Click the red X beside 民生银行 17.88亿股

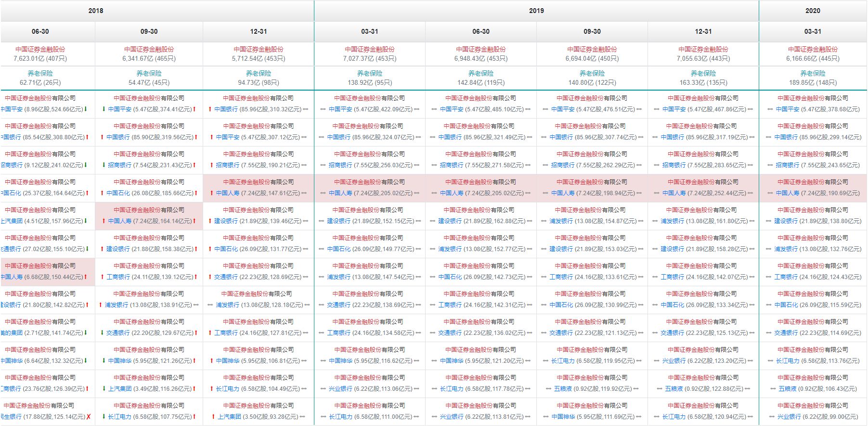89,417
